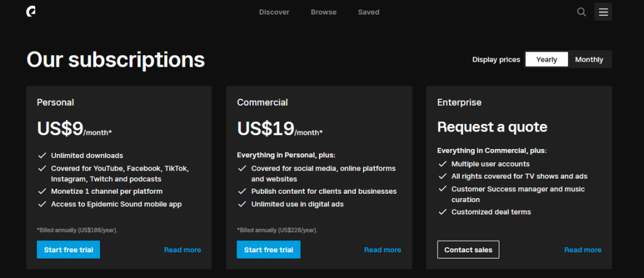This screenshot has width=644, height=278.
Task: Switch price display to Yearly
Action: click(x=547, y=60)
